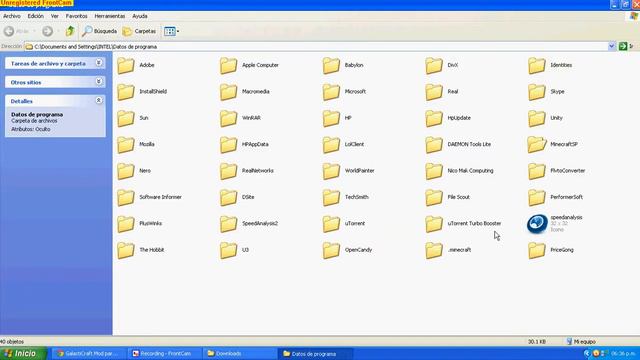Select the Nero folder
Screen dimensions: 640x360
coord(134,171)
